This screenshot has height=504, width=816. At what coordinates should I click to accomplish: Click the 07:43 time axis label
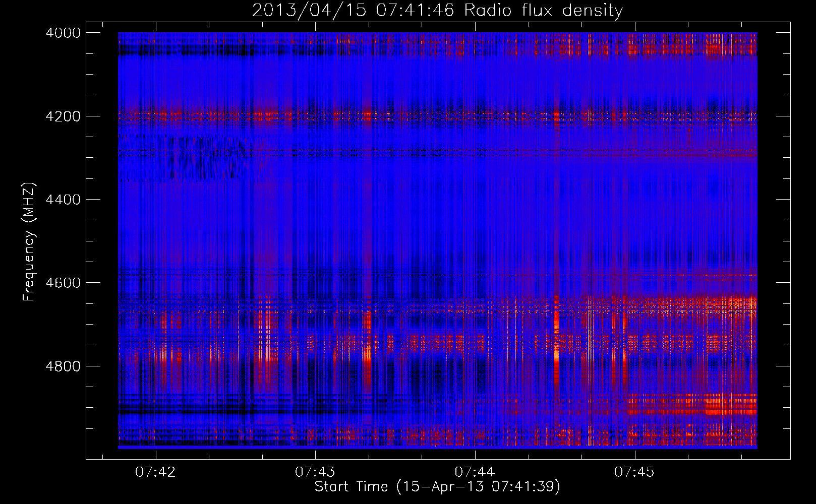coord(315,472)
